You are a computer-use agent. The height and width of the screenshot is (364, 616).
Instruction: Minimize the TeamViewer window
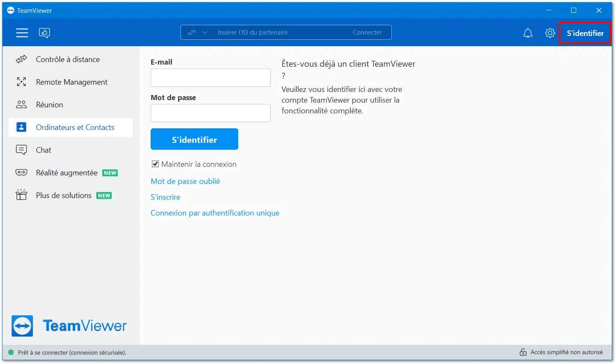549,10
